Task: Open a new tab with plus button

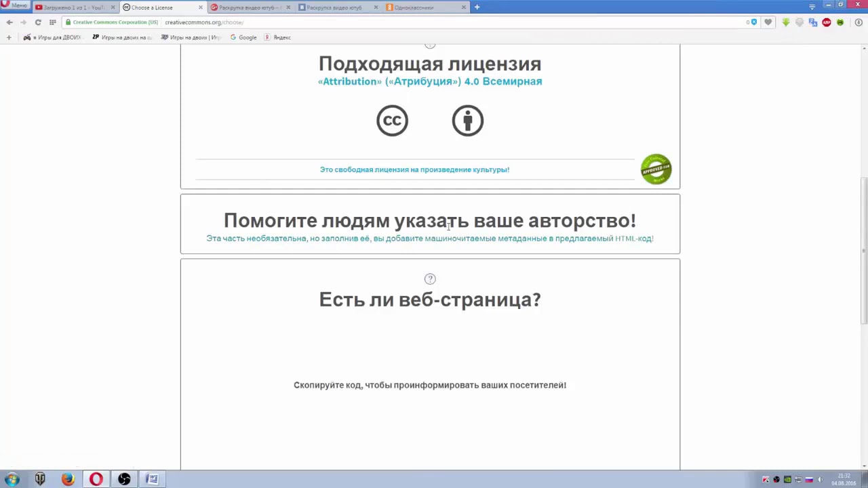Action: pos(477,7)
